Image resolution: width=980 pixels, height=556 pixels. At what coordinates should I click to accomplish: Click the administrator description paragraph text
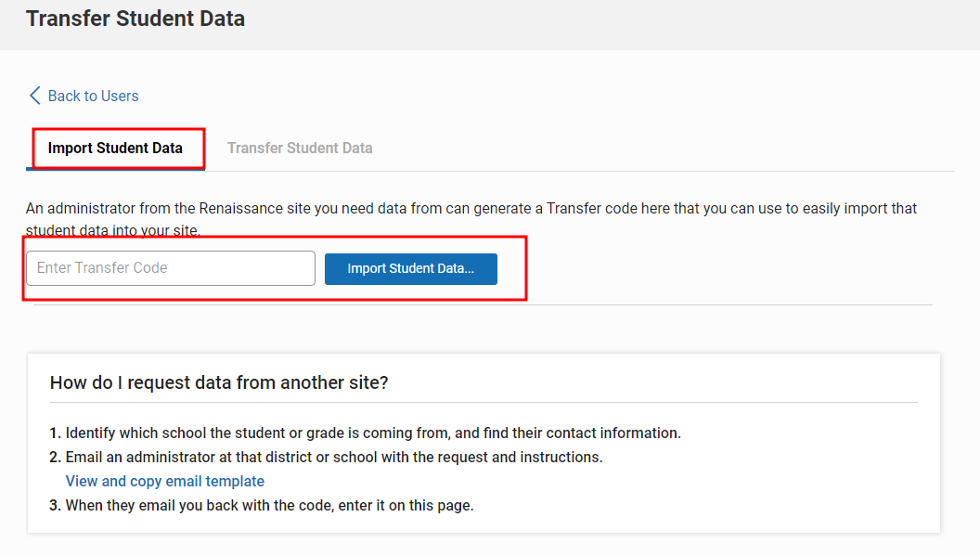point(471,219)
